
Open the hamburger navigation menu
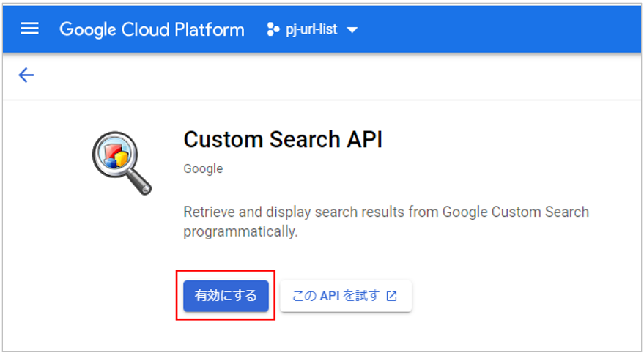(29, 29)
